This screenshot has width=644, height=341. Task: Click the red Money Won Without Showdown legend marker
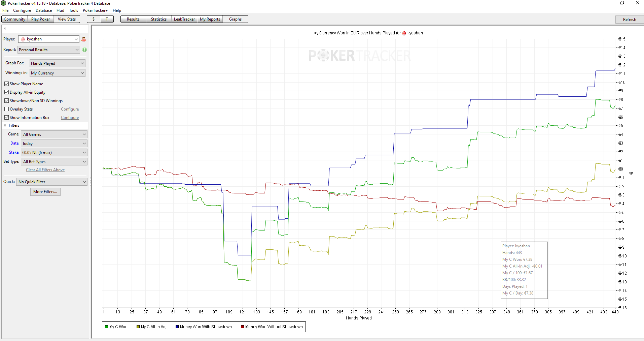(x=242, y=327)
